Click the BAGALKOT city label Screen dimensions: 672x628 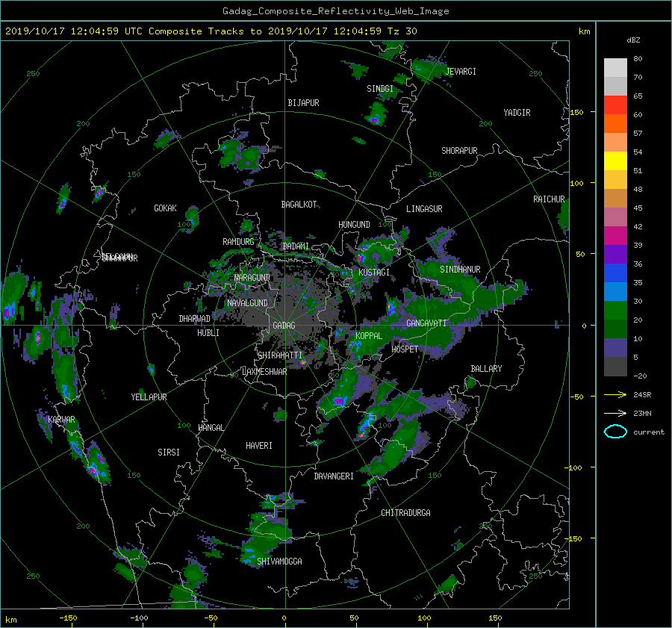coord(299,205)
